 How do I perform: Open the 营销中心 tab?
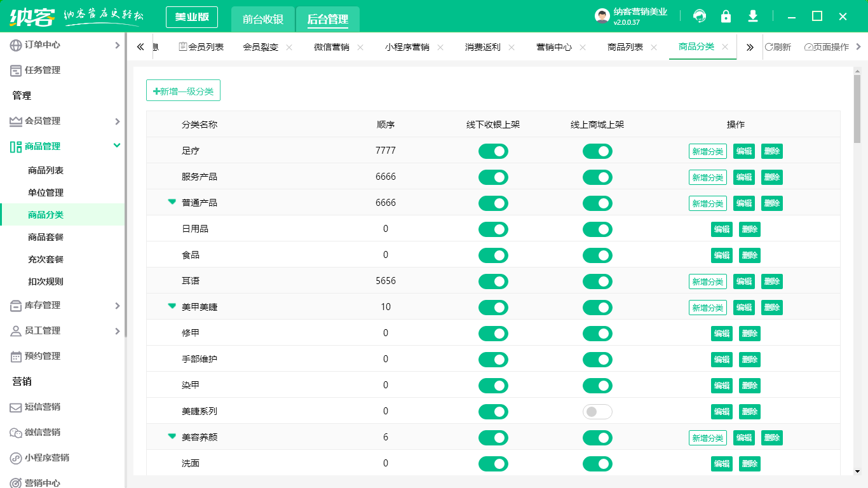point(553,47)
